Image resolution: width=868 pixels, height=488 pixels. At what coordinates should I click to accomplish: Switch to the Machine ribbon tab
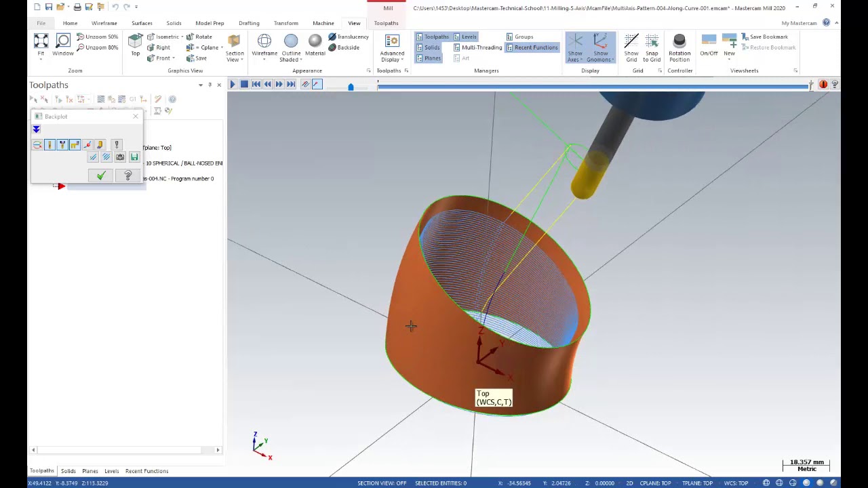(x=323, y=23)
